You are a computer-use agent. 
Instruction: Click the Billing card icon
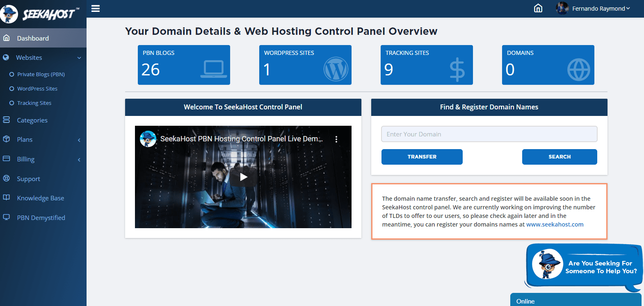coord(7,159)
